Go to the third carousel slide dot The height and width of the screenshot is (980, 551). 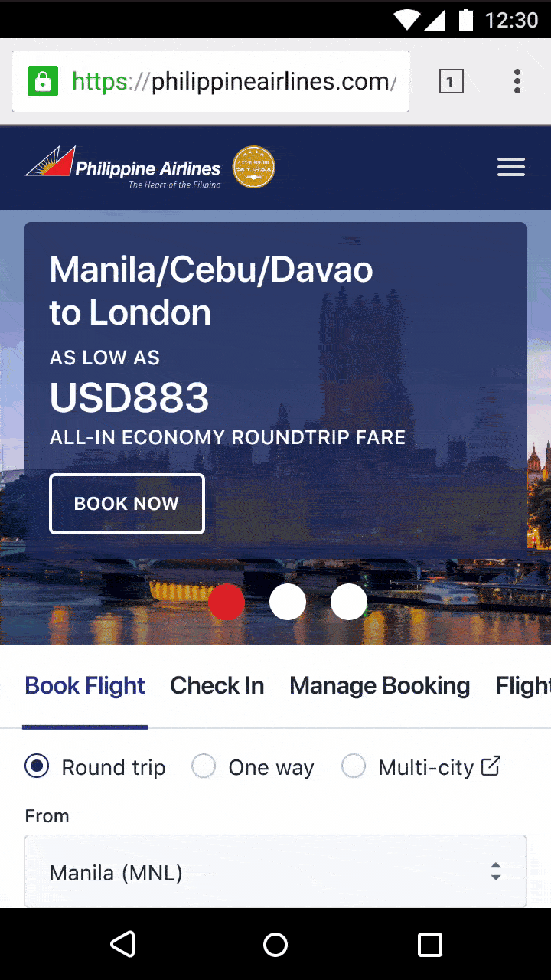[x=349, y=603]
